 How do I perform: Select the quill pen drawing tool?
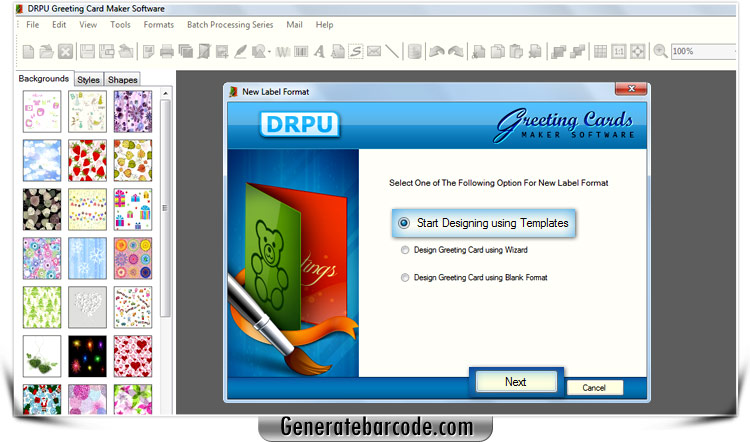pyautogui.click(x=240, y=51)
